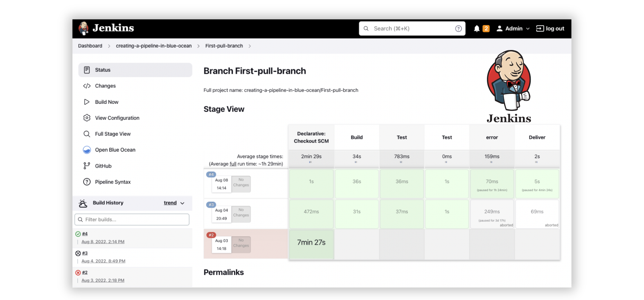The image size is (644, 300).
Task: Click the GitHub branch icon in sidebar
Action: (x=87, y=166)
